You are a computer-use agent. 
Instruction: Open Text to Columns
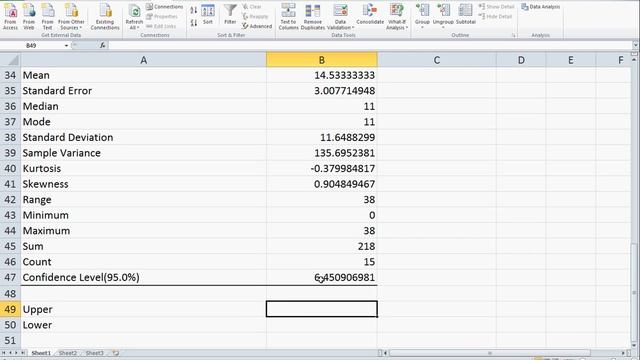pos(288,16)
